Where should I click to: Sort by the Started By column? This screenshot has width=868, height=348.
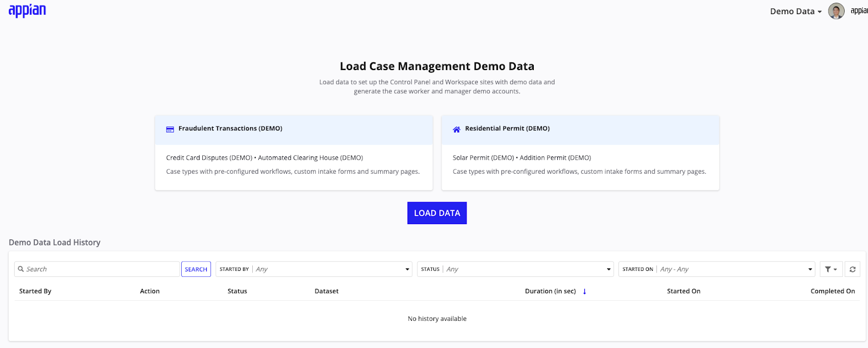[35, 292]
